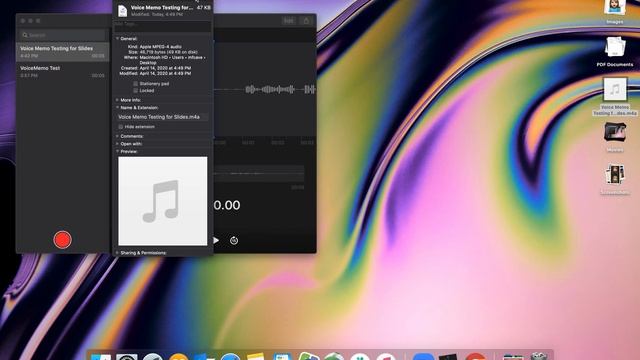Click the main waveform in Voice Memos

pos(264,89)
